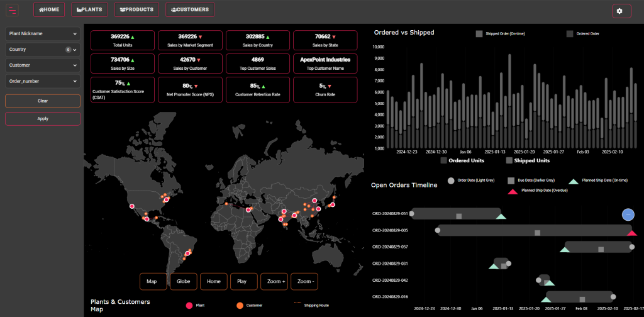The height and width of the screenshot is (317, 644).
Task: Click the settings gear icon
Action: [x=619, y=11]
